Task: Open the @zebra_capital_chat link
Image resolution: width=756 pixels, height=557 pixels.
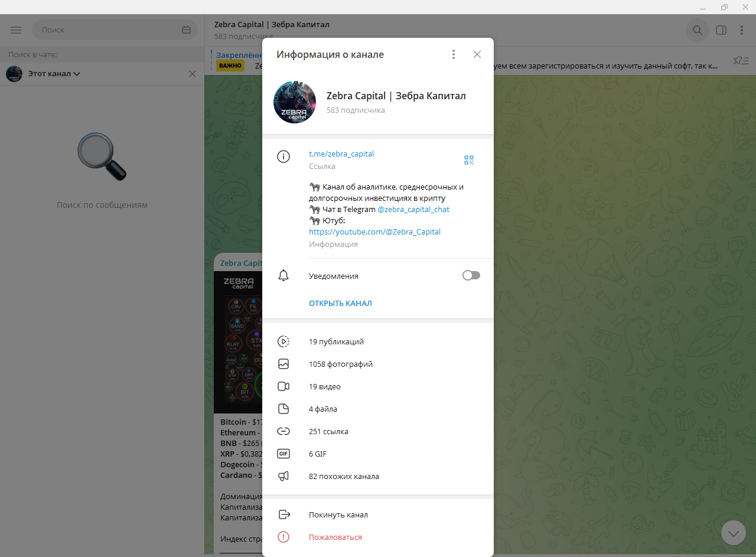Action: click(x=413, y=209)
